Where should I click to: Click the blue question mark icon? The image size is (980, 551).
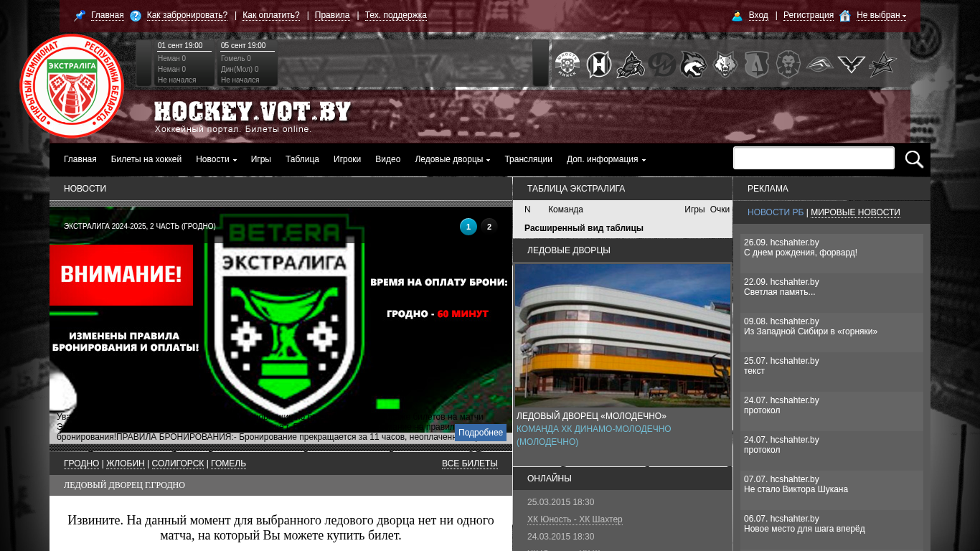136,16
